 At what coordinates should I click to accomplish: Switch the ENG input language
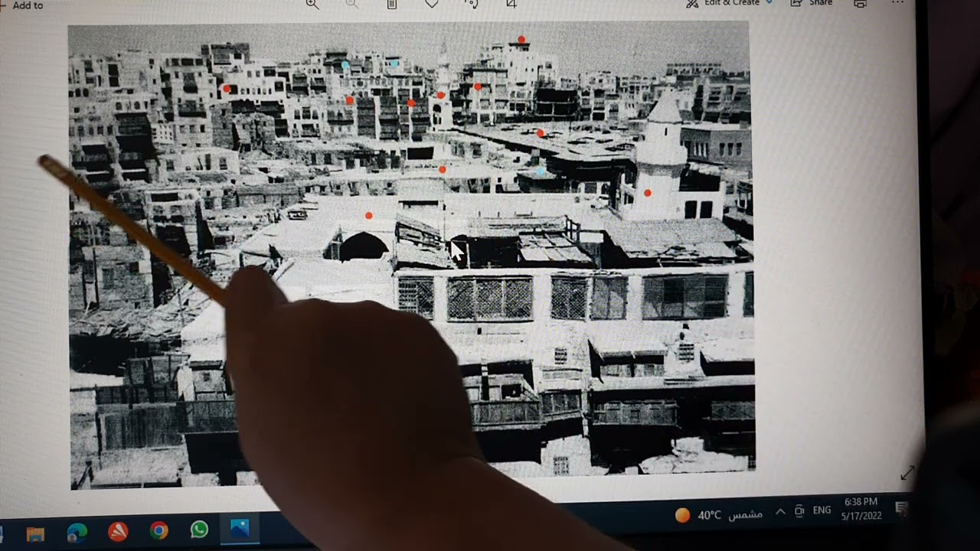(822, 510)
